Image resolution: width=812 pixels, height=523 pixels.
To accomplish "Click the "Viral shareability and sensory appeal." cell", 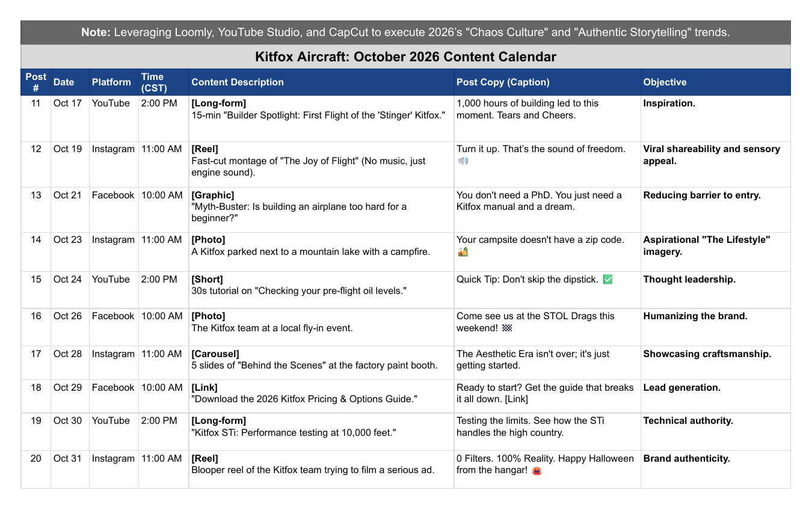I will click(716, 164).
